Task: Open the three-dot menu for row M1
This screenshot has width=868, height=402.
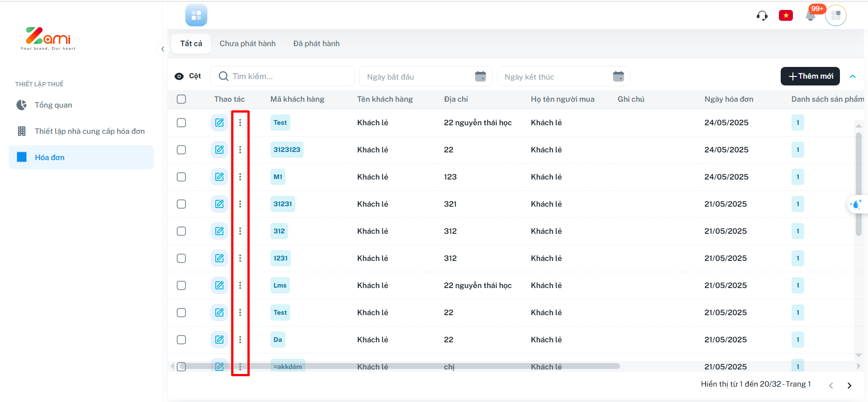Action: click(x=240, y=177)
